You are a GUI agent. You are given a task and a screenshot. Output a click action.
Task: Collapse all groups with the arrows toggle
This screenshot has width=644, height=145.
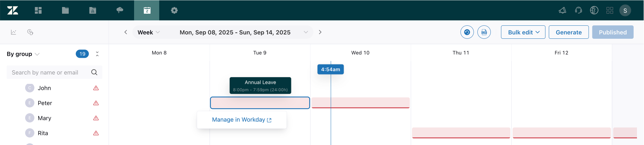(x=97, y=54)
